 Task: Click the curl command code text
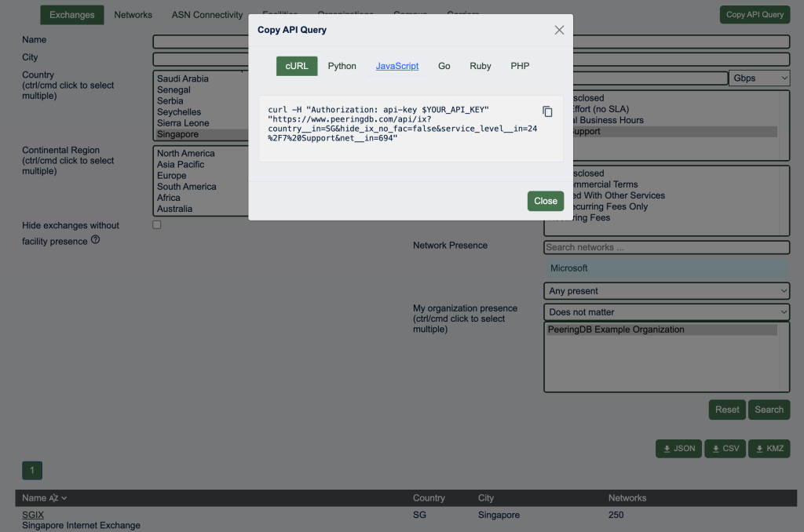(402, 124)
